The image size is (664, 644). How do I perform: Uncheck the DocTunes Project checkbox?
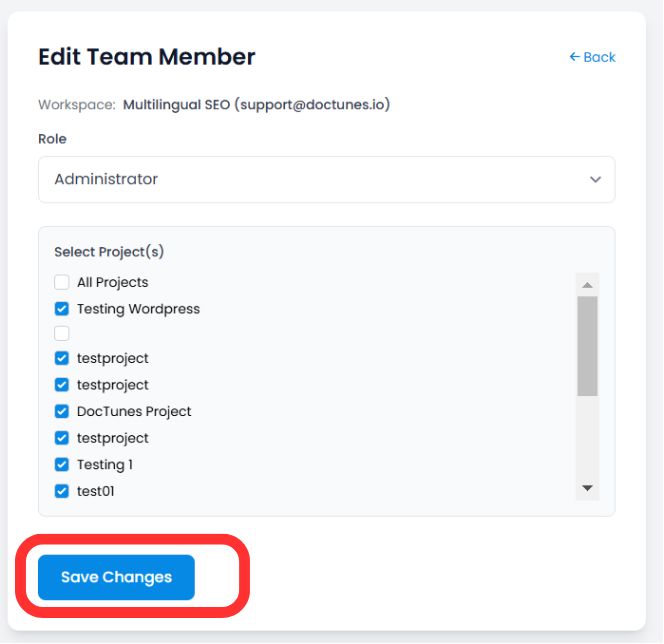click(62, 411)
